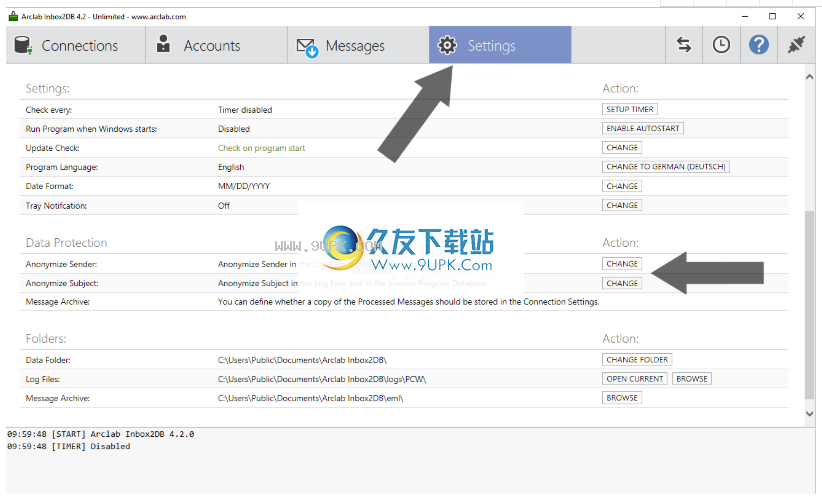Switch to the Messages tab

358,45
